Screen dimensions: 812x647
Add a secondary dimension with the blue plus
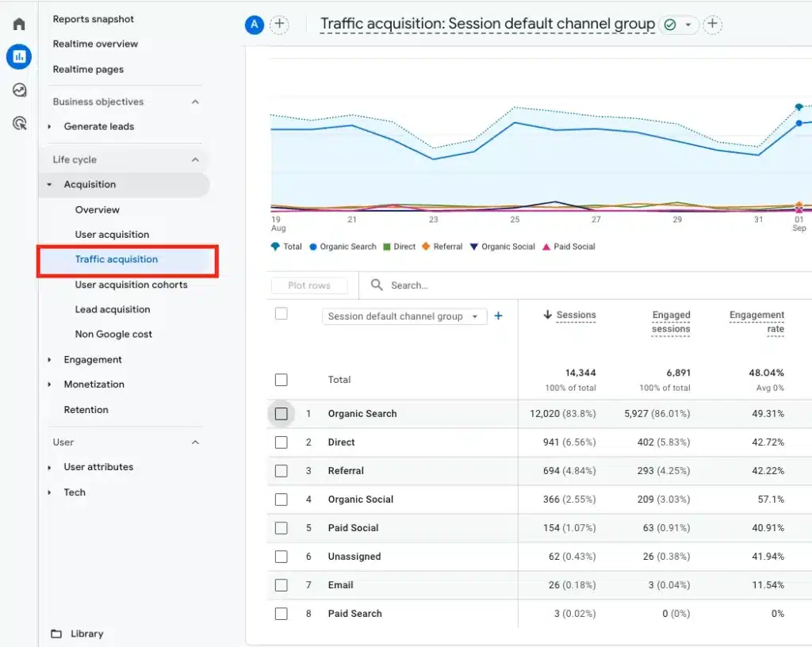tap(499, 316)
